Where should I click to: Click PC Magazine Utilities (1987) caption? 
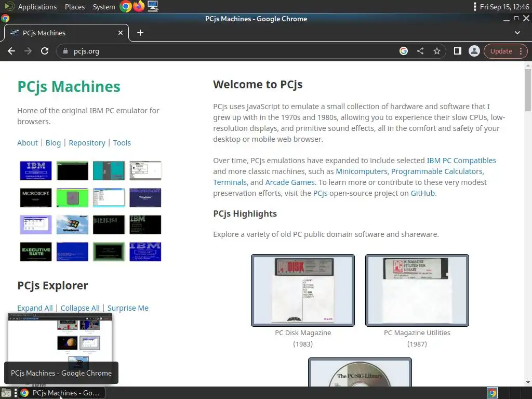point(417,338)
